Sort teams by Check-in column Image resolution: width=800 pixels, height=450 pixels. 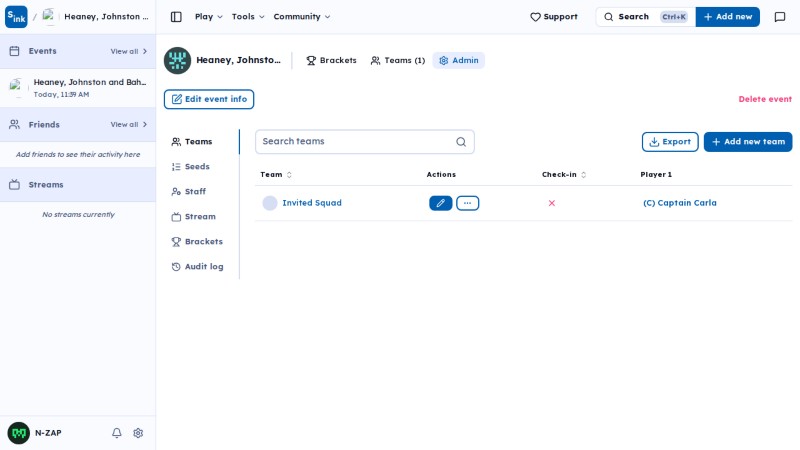pos(564,174)
